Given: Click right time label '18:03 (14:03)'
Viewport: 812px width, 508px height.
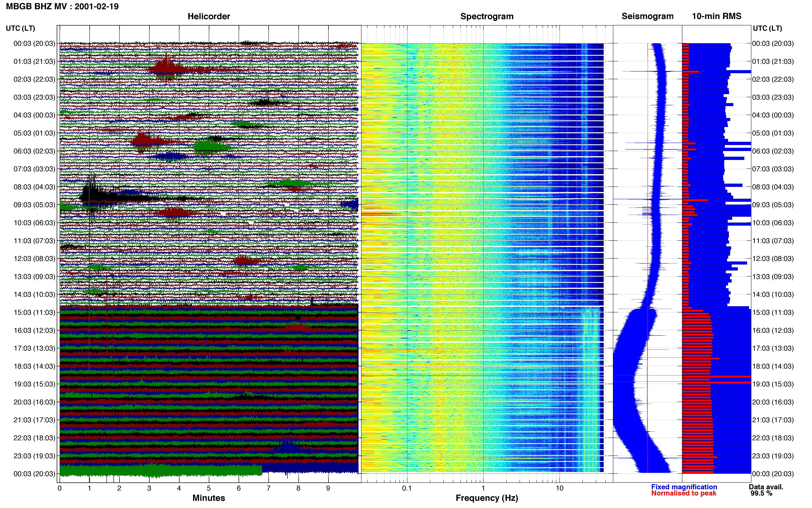Looking at the screenshot, I should (773, 366).
